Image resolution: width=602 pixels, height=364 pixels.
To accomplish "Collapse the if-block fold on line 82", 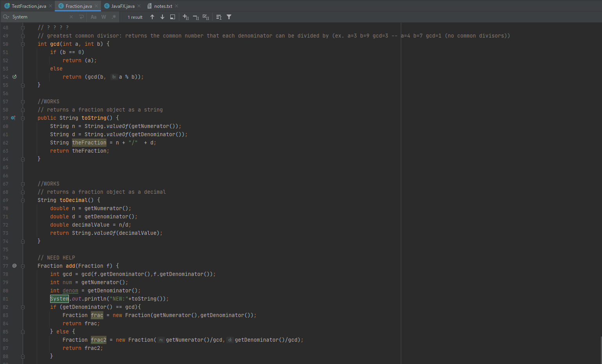I will click(x=23, y=307).
